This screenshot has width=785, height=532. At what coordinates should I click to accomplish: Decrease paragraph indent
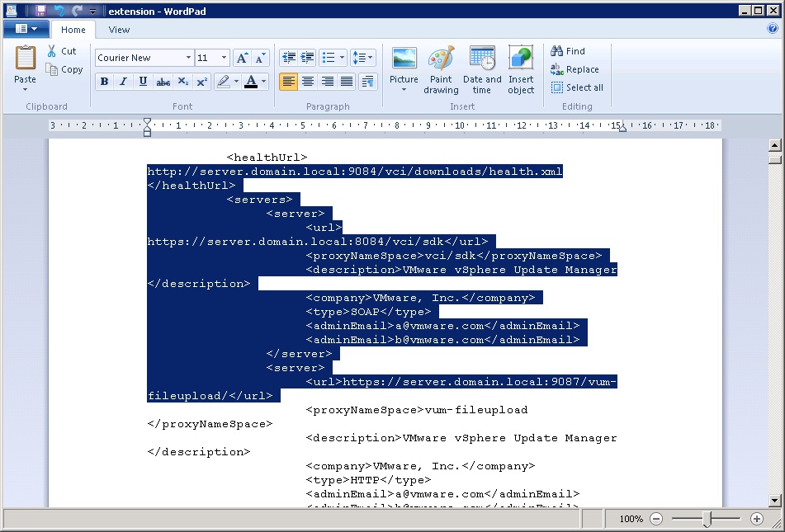(x=289, y=58)
